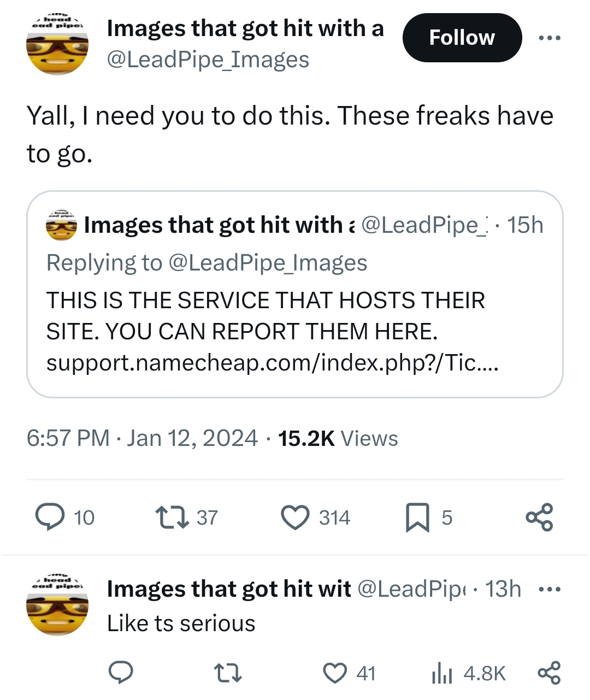Open the main author's profile picture
Screen dimensions: 590x700
pos(57,45)
